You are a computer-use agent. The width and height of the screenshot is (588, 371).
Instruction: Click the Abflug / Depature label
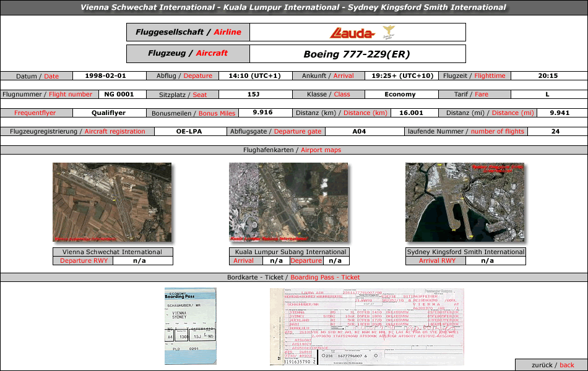[x=183, y=75]
